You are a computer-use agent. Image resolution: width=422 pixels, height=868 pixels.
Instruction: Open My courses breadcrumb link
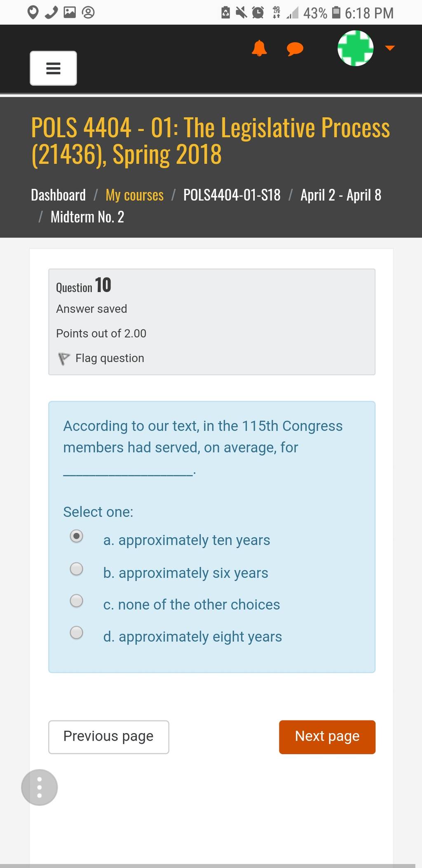[x=135, y=195]
